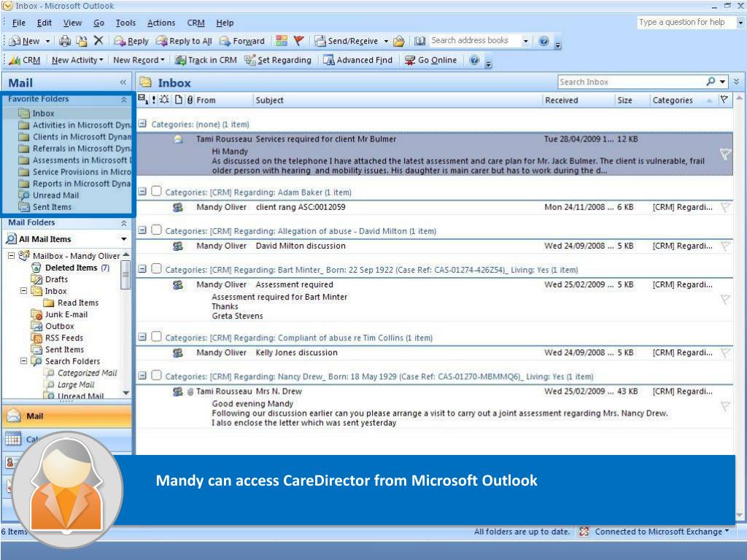Open the CRM menu

click(196, 23)
